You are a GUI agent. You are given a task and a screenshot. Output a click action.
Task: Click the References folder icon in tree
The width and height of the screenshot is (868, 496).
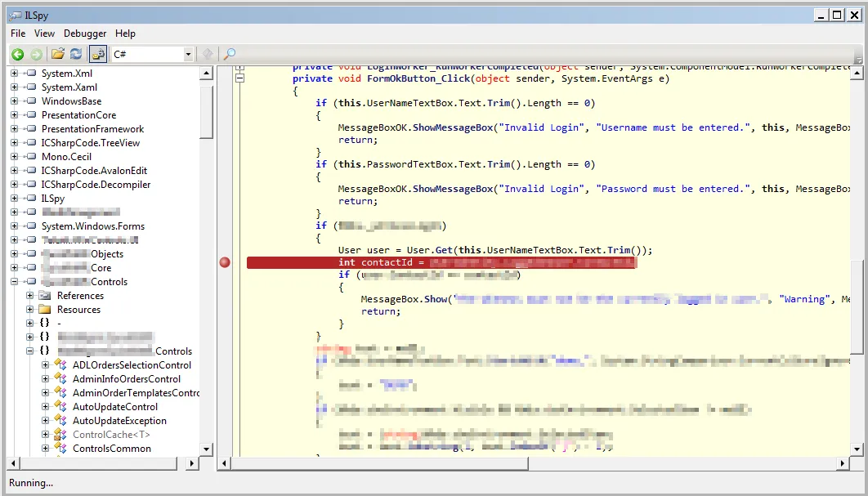pos(44,296)
